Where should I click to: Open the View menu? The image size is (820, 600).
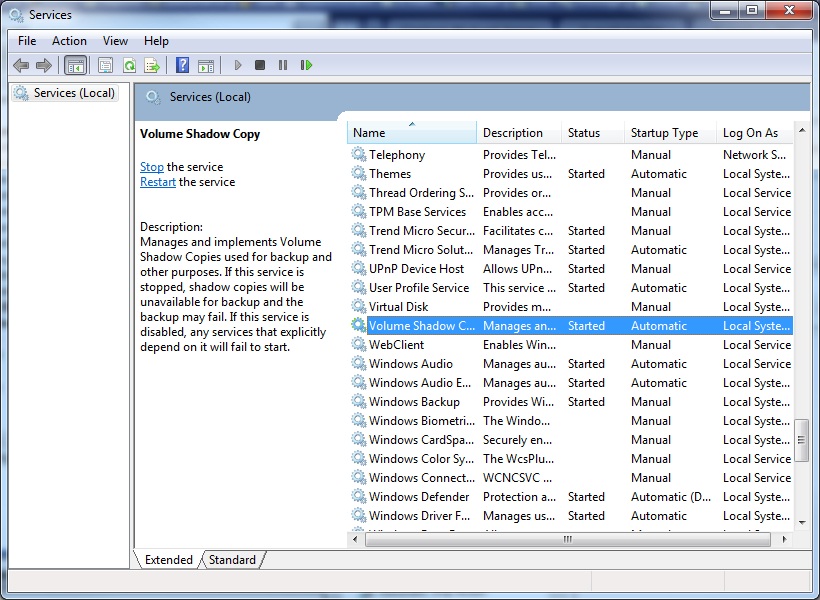click(115, 41)
